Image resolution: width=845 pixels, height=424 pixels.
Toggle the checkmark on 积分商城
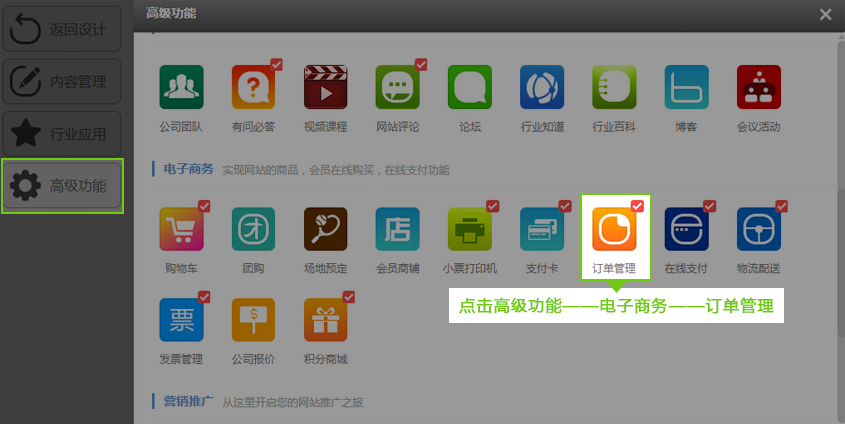(349, 297)
